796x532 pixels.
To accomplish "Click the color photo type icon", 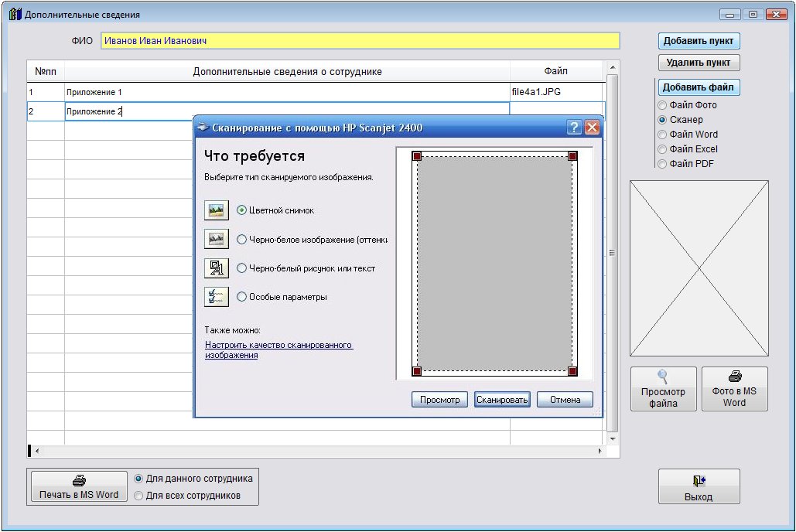I will click(x=216, y=210).
